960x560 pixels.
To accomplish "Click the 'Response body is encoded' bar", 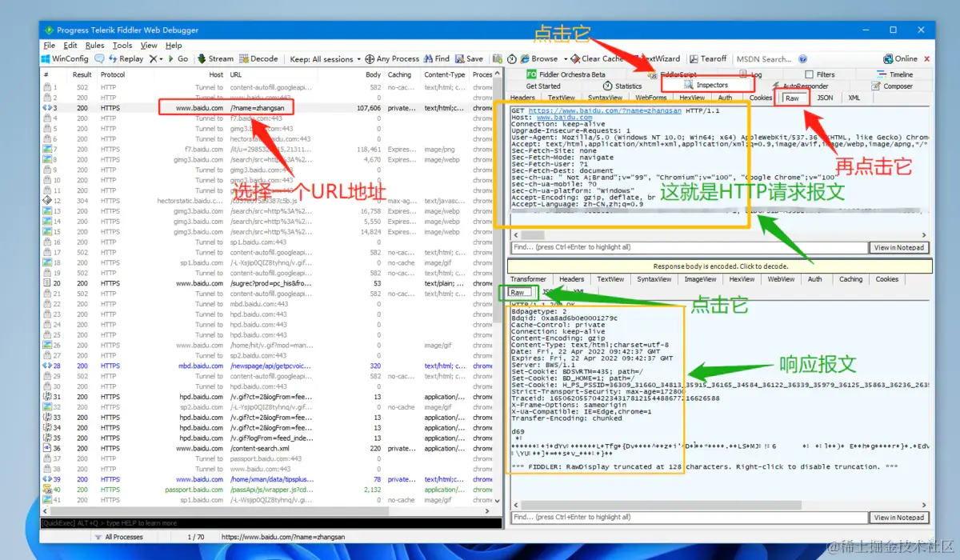I will click(721, 266).
